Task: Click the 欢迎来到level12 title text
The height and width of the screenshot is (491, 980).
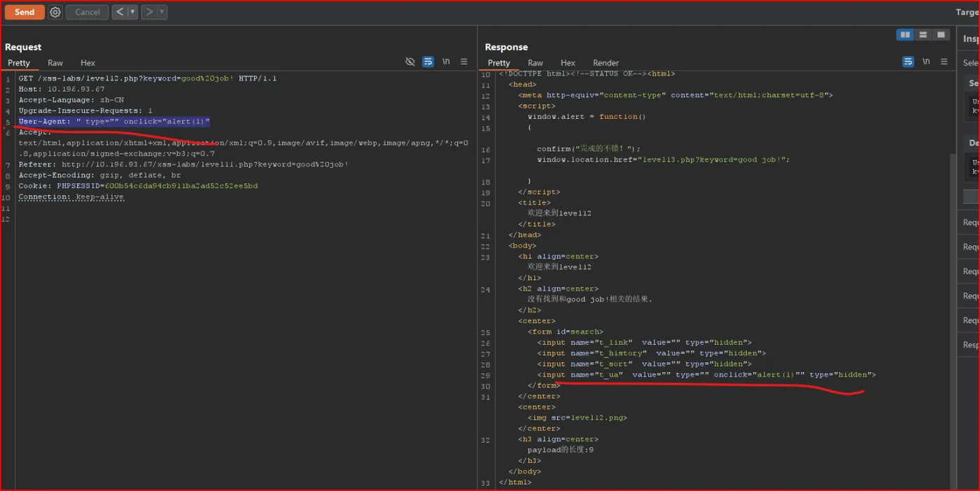Action: [x=559, y=213]
